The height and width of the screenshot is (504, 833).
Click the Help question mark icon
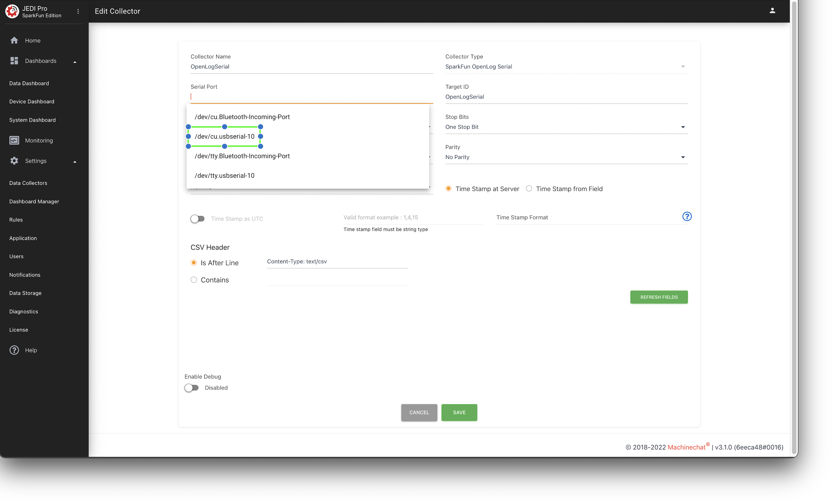pyautogui.click(x=14, y=350)
